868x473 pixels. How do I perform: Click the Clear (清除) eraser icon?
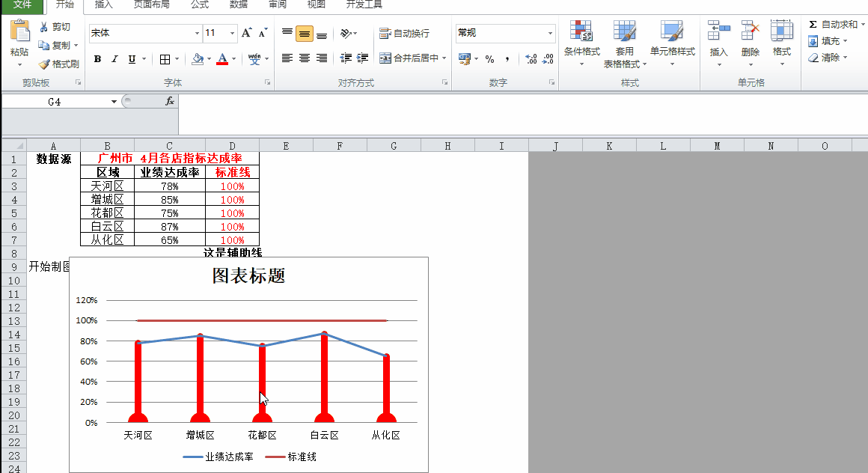point(813,57)
